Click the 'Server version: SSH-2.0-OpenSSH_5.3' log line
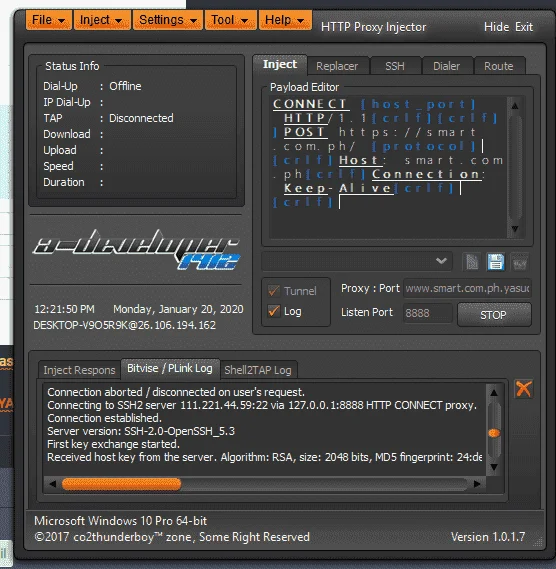 pos(141,431)
